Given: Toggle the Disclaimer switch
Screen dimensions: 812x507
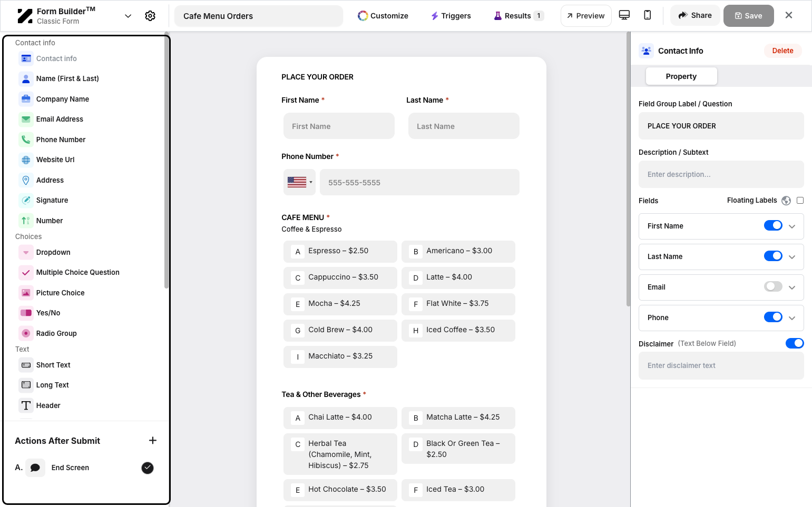Looking at the screenshot, I should (795, 343).
